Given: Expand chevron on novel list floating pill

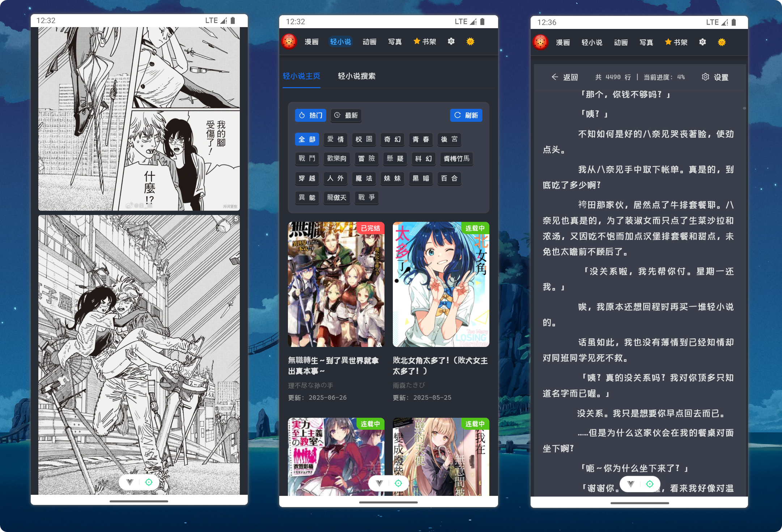Looking at the screenshot, I should (379, 483).
